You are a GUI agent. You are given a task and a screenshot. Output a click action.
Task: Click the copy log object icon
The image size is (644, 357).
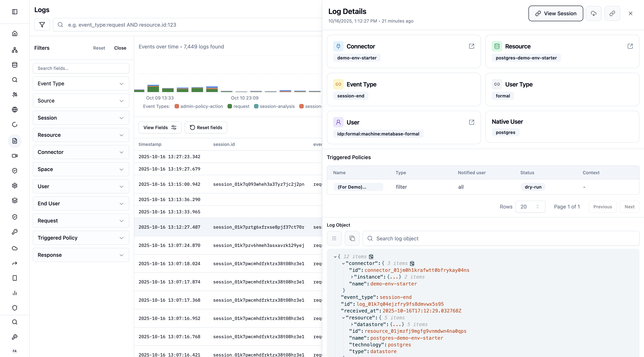coord(352,238)
